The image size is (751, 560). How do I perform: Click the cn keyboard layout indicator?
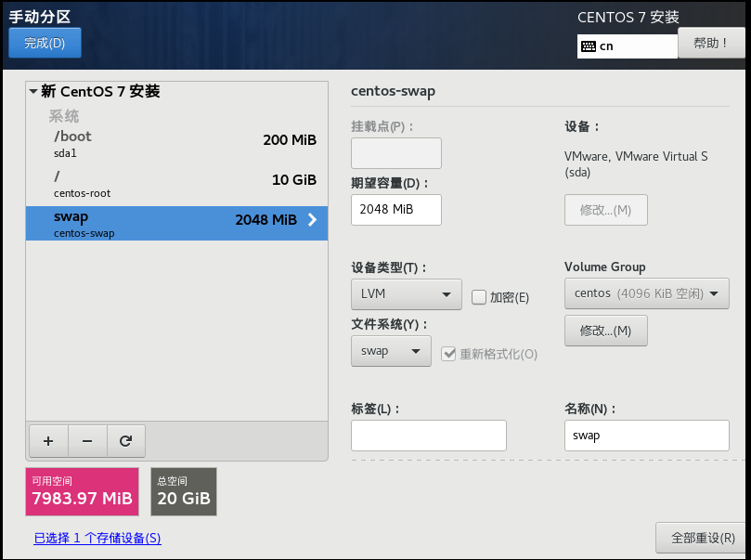click(x=627, y=46)
